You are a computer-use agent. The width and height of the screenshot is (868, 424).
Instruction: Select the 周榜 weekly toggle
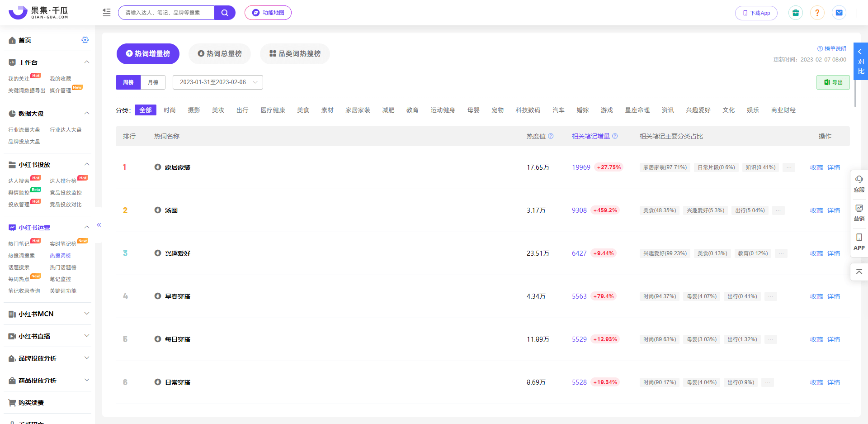[x=128, y=82]
